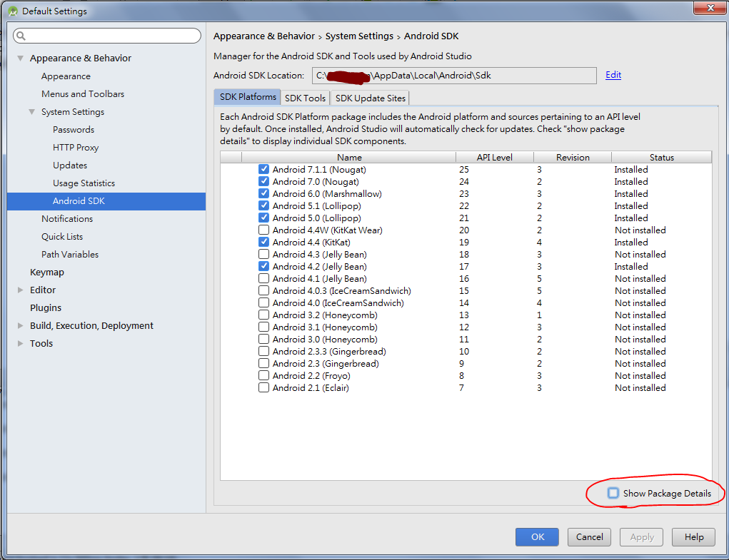Select Passwords in settings tree
The width and height of the screenshot is (729, 560).
point(74,130)
